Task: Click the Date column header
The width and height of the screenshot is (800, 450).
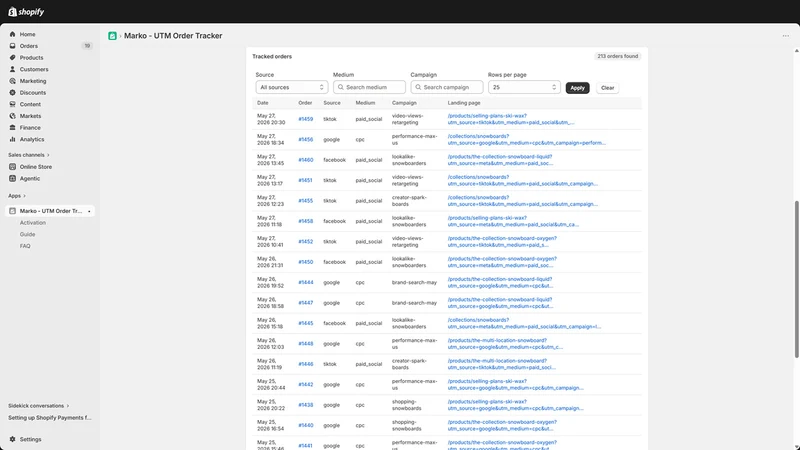Action: point(263,103)
